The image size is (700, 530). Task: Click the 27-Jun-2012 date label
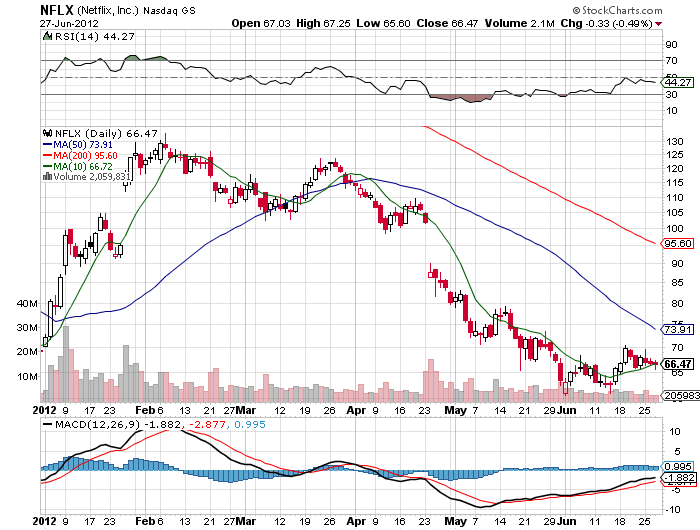(x=69, y=24)
